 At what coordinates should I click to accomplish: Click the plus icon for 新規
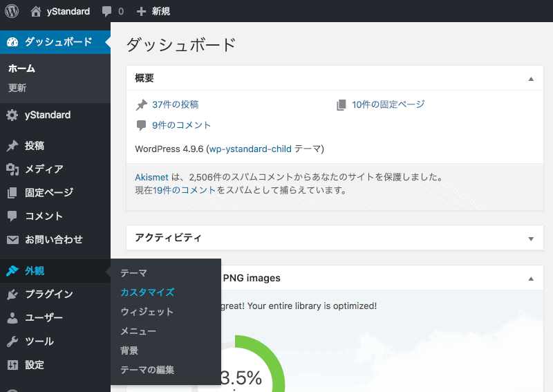[x=141, y=12]
